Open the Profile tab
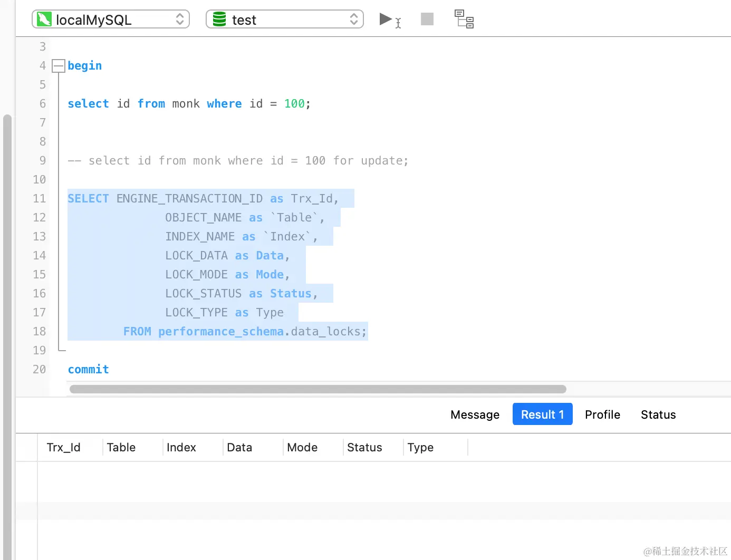 tap(602, 414)
